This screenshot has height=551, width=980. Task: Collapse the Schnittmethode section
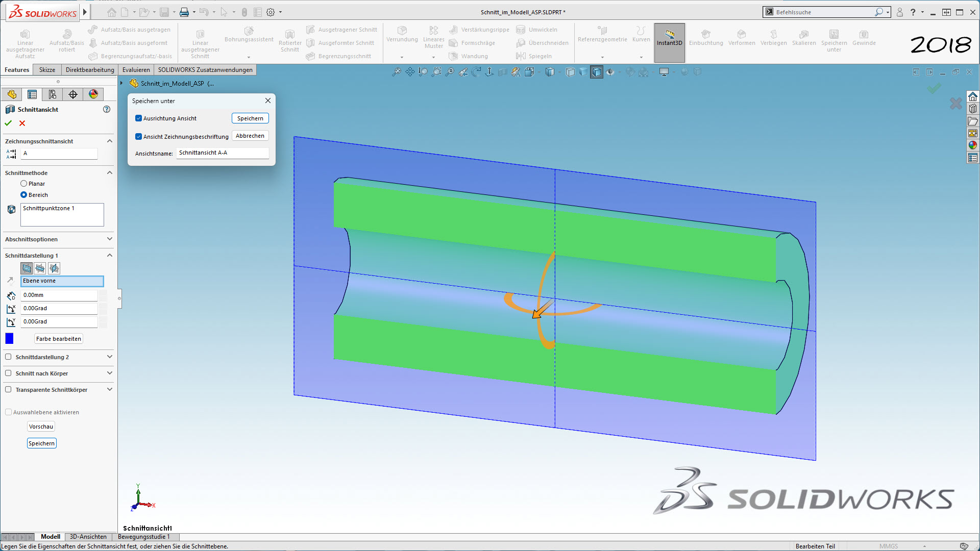[109, 173]
